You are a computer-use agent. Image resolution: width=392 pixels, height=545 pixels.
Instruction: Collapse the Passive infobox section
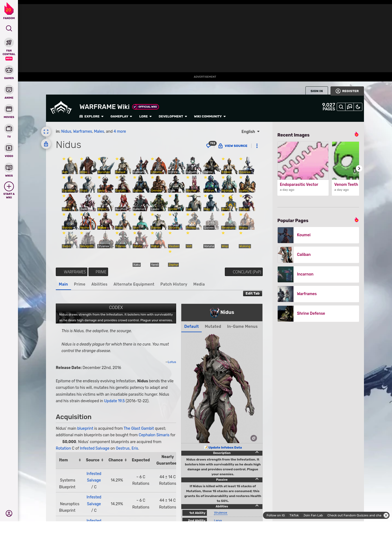pos(257,479)
